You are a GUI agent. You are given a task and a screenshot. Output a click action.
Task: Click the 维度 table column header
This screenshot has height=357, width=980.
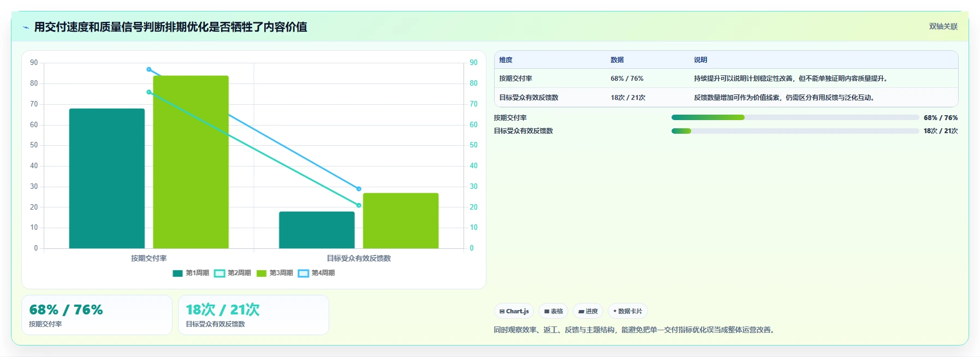506,60
